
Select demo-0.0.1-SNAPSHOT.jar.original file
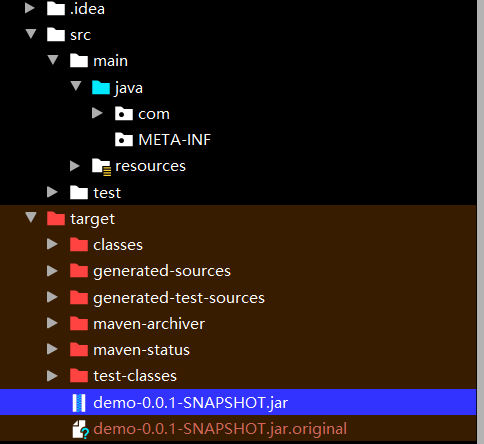tap(220, 429)
